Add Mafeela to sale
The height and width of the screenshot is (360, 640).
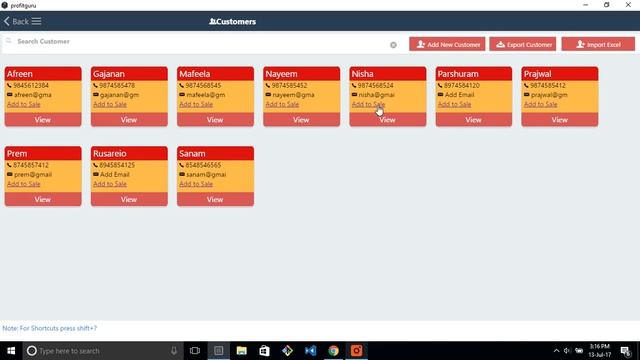[x=196, y=104]
